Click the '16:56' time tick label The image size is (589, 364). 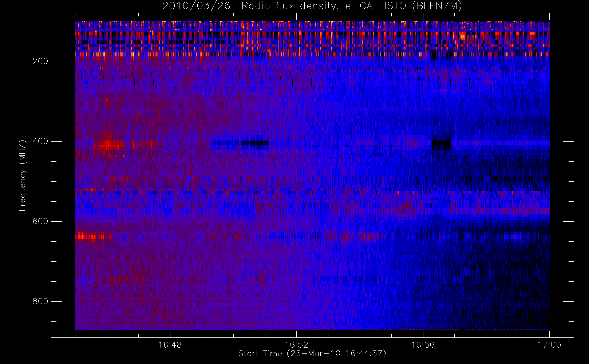[423, 345]
